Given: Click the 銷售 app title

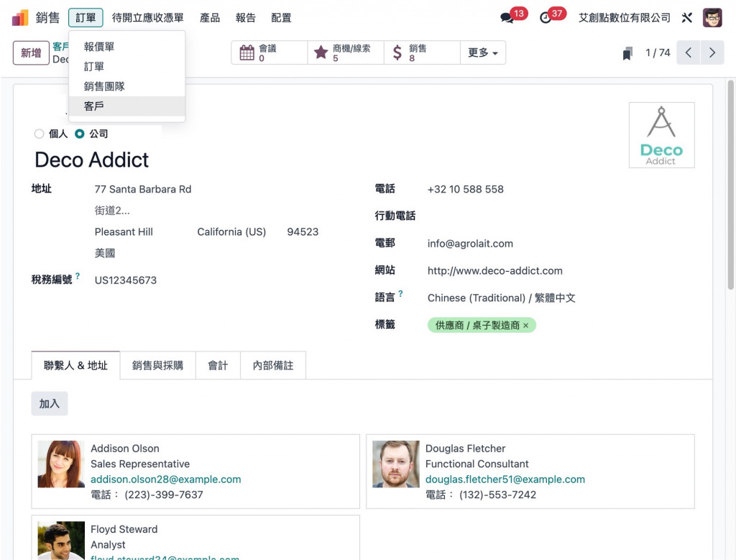Looking at the screenshot, I should 48,18.
